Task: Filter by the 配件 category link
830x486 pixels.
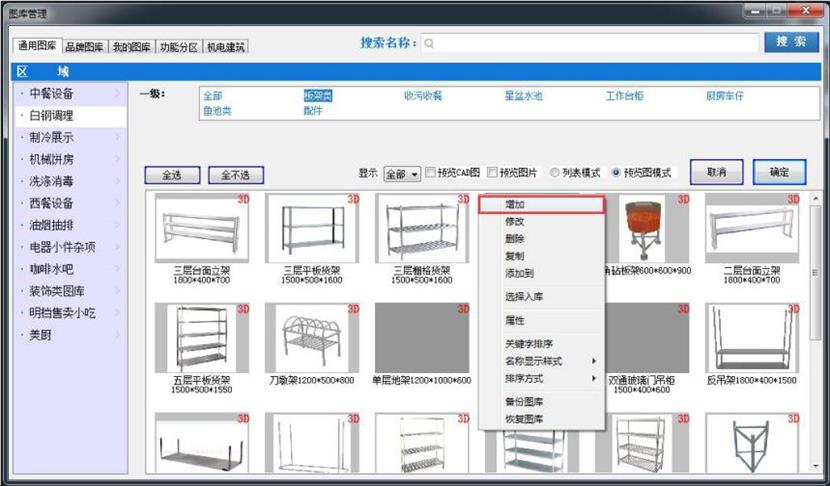Action: pos(313,111)
